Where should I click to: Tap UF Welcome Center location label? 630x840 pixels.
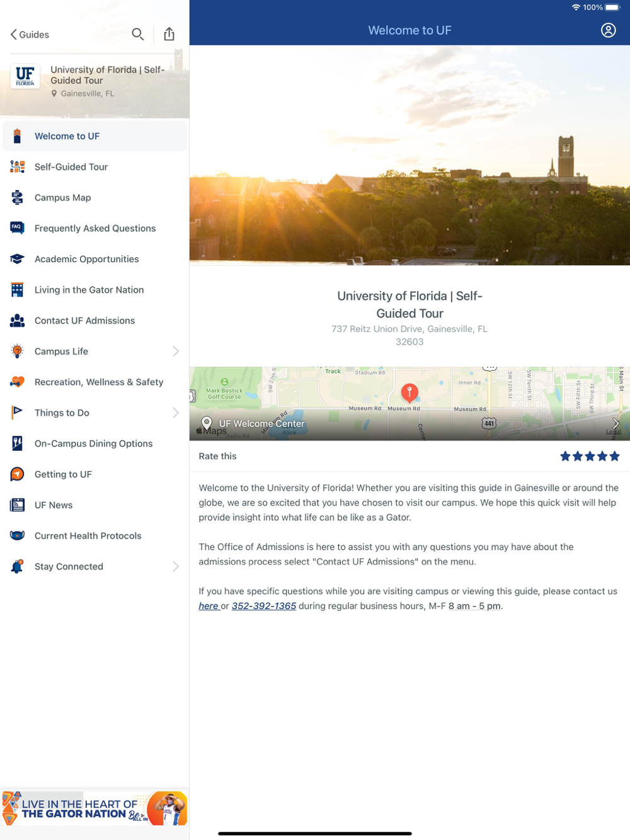(x=261, y=424)
